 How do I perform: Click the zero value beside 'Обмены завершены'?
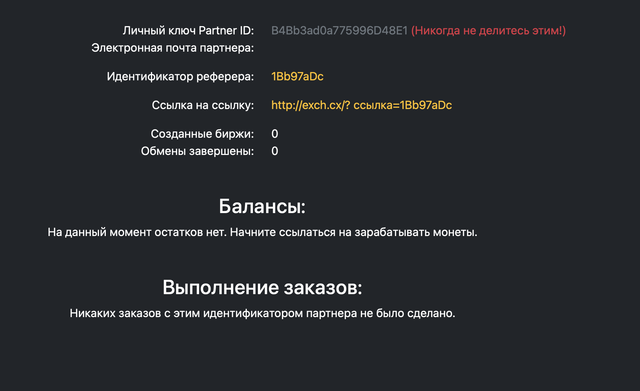(275, 151)
